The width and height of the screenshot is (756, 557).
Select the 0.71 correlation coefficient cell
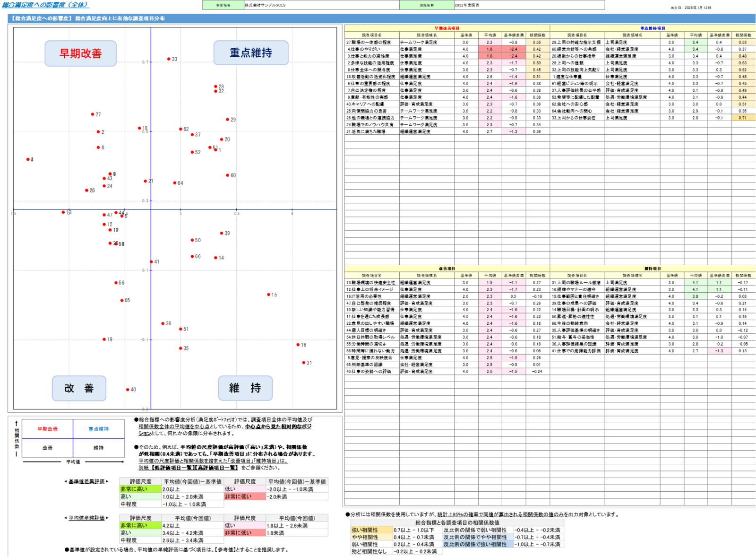pyautogui.click(x=743, y=118)
